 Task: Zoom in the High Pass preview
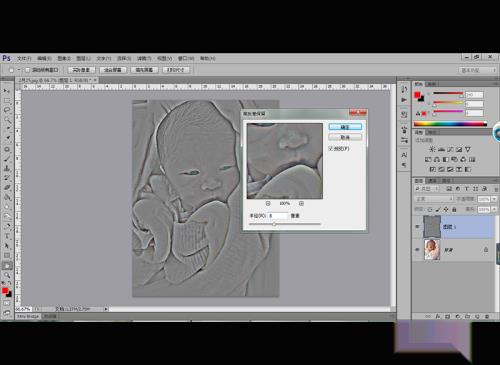tap(301, 203)
